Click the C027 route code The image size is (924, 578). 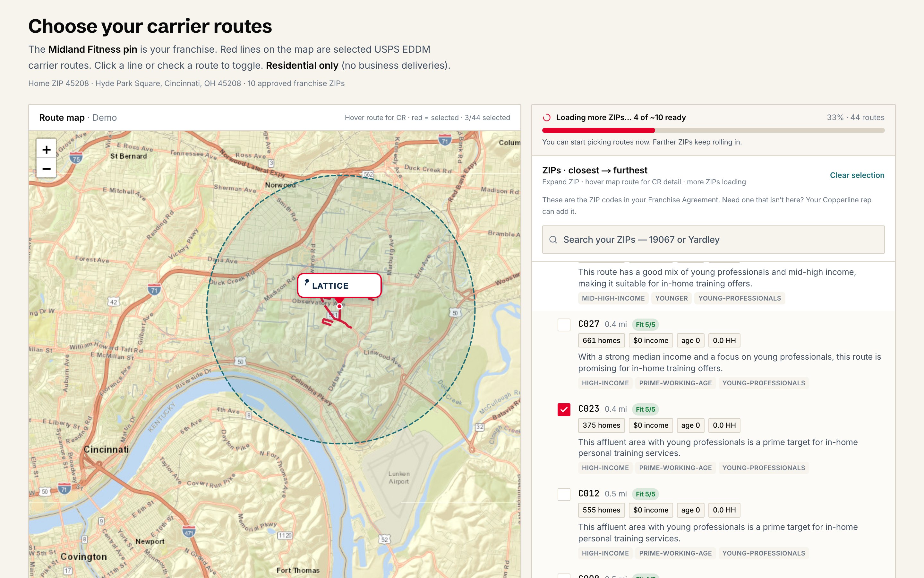[x=588, y=324]
